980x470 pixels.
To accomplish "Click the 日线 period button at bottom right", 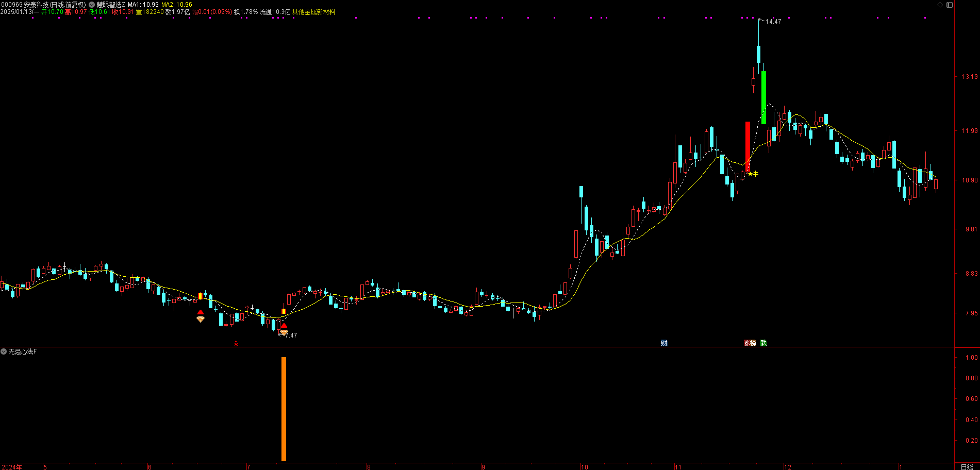I will pos(967,467).
